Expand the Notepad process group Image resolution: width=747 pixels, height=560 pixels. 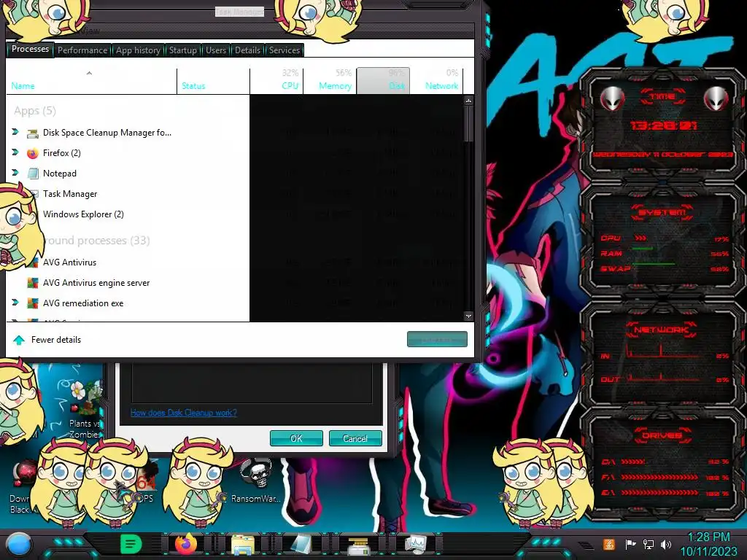click(x=15, y=173)
